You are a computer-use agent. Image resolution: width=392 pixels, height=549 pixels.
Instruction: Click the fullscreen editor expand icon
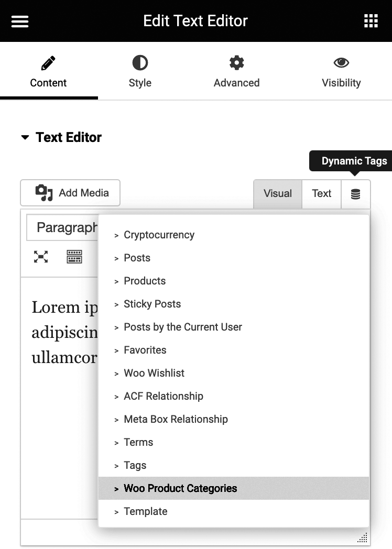41,257
